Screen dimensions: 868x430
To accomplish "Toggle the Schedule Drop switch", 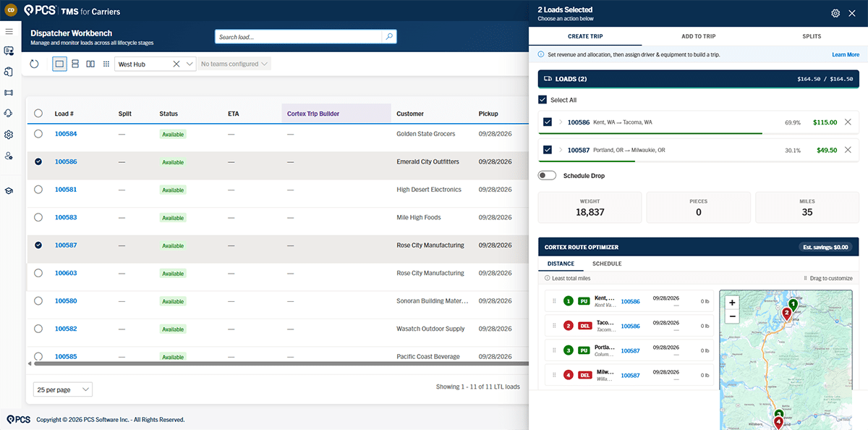I will tap(548, 176).
